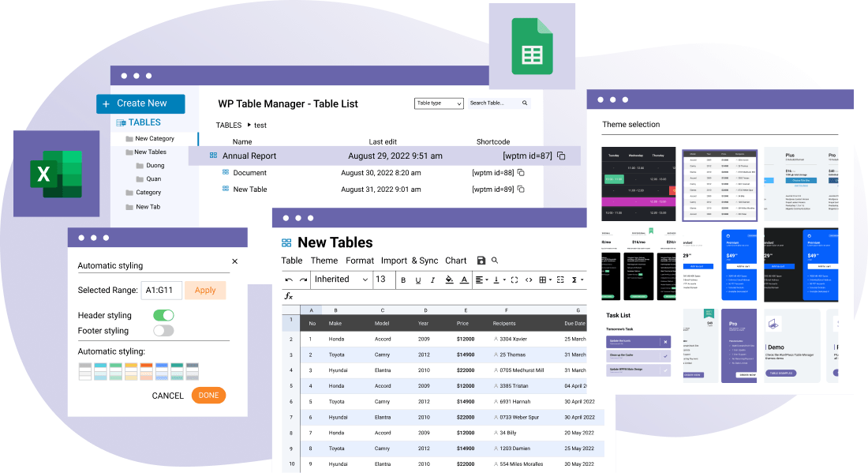Screen dimensions: 868x473
Task: Open the cell fill color tool
Action: click(x=449, y=280)
